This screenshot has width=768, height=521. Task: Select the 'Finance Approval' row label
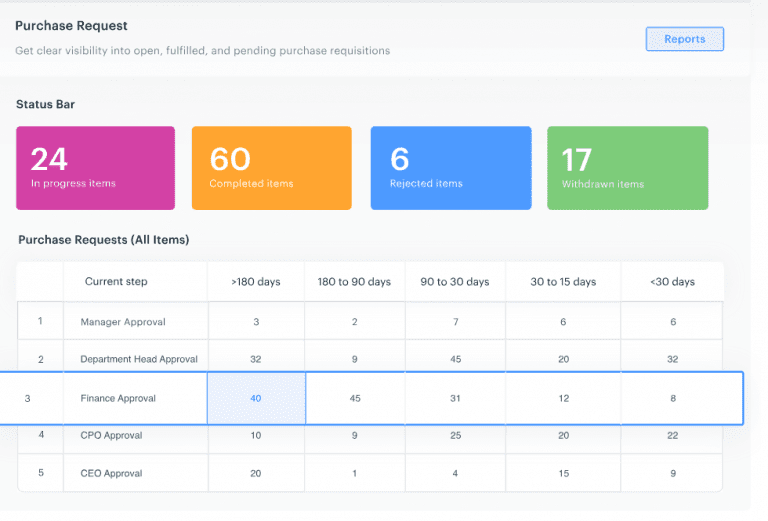point(118,398)
